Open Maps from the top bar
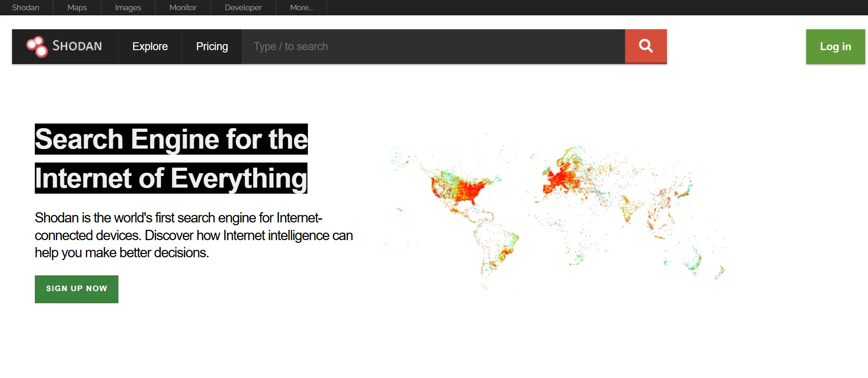The image size is (868, 378). pos(77,7)
